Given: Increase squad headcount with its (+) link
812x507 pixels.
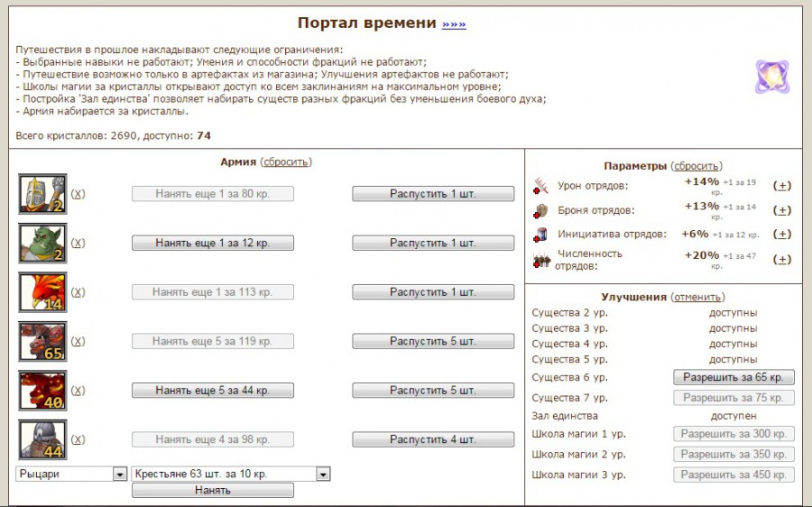Looking at the screenshot, I should click(782, 260).
